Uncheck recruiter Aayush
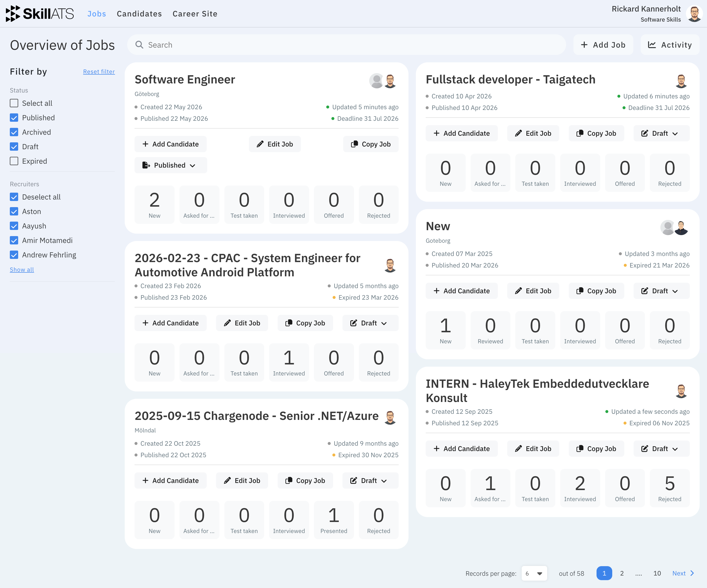Screen dimensions: 707x588 tap(14, 226)
